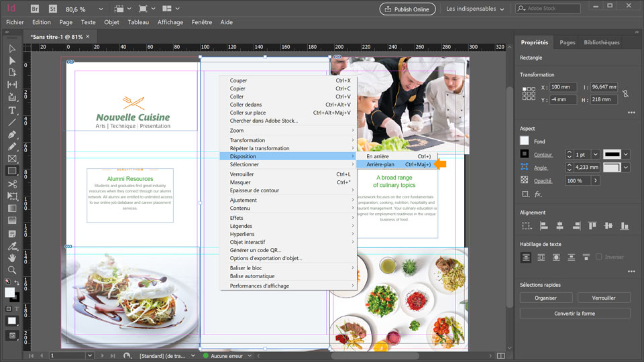Swap fill and stroke colors
The height and width of the screenshot is (362, 644).
click(x=17, y=282)
